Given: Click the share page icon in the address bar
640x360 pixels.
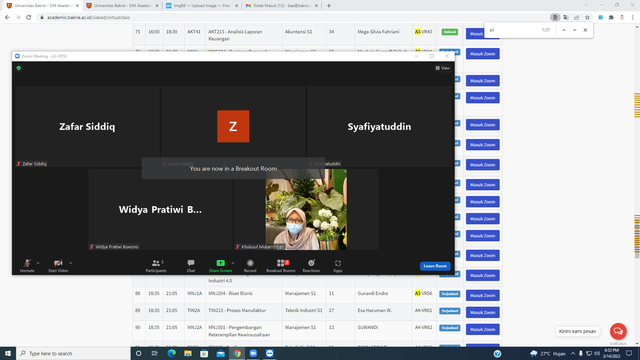Looking at the screenshot, I should (x=576, y=18).
